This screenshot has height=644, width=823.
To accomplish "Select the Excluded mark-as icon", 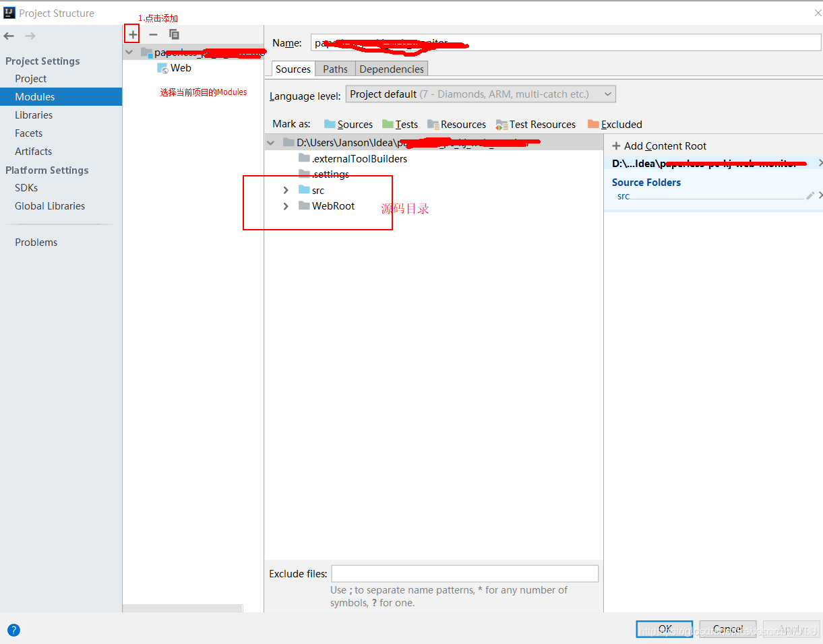I will tap(593, 124).
